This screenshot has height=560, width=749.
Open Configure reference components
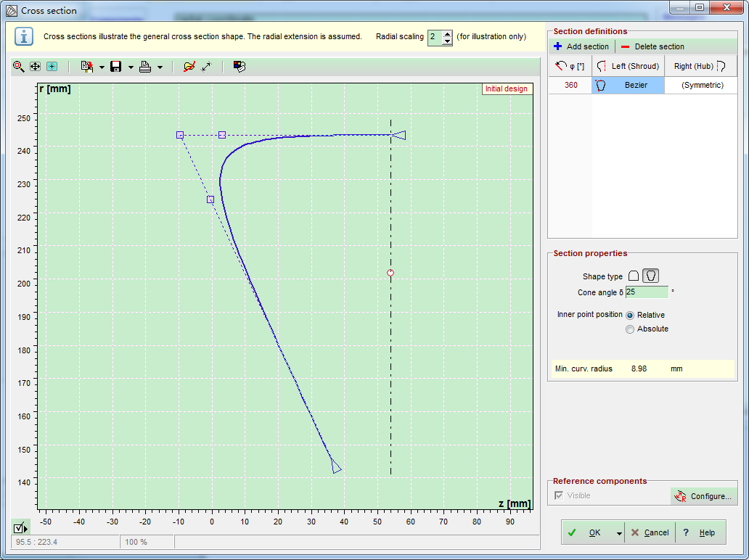click(x=703, y=496)
